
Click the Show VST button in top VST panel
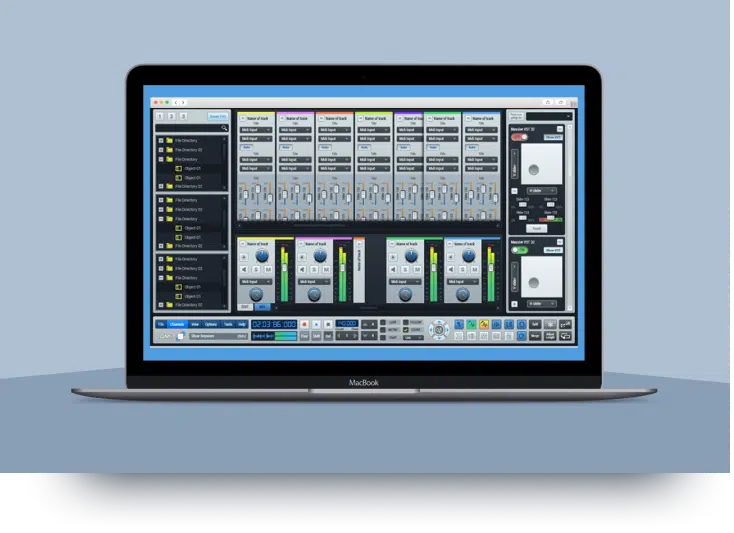pos(556,136)
